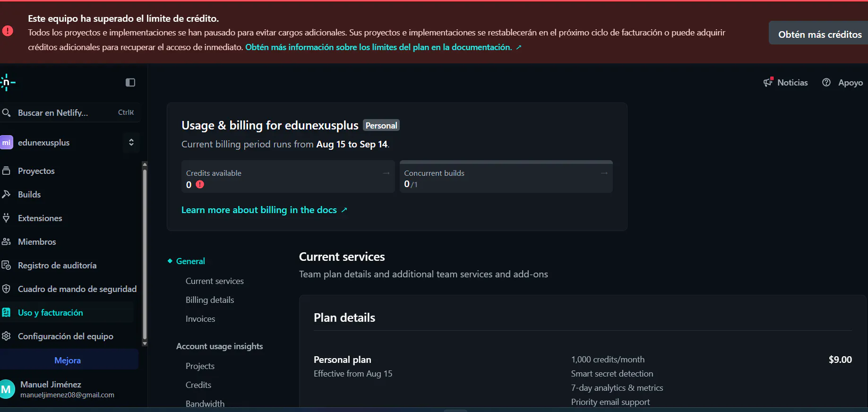Jump to Invoices section

coord(200,319)
